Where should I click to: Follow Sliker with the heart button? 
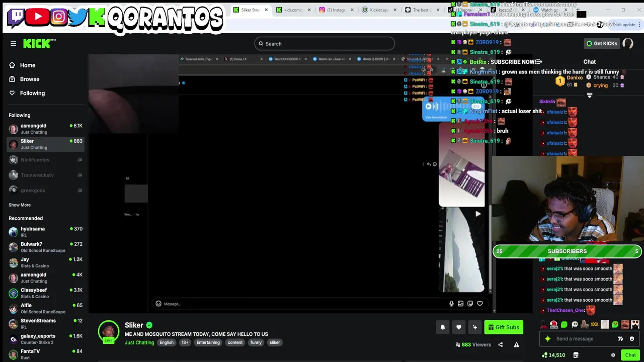tap(459, 327)
